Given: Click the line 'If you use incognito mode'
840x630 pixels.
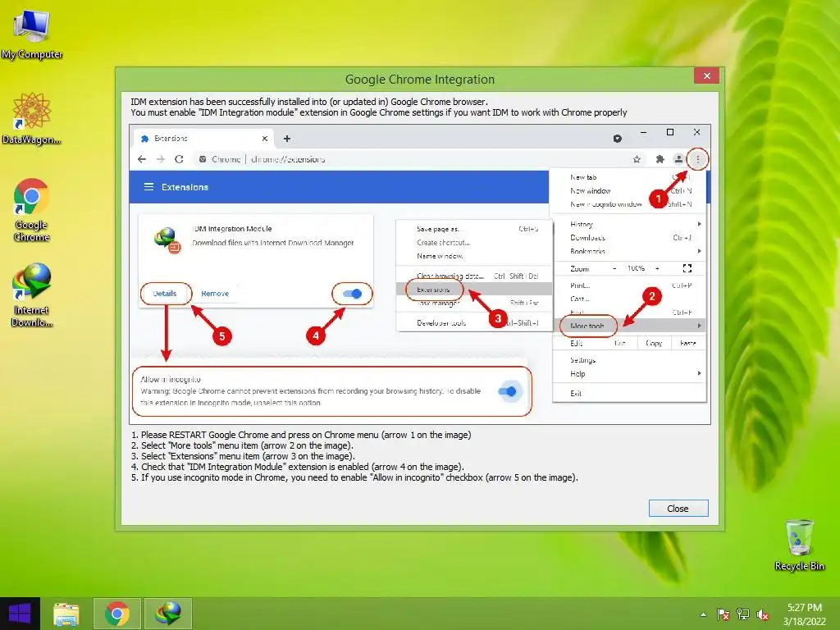Looking at the screenshot, I should point(354,478).
